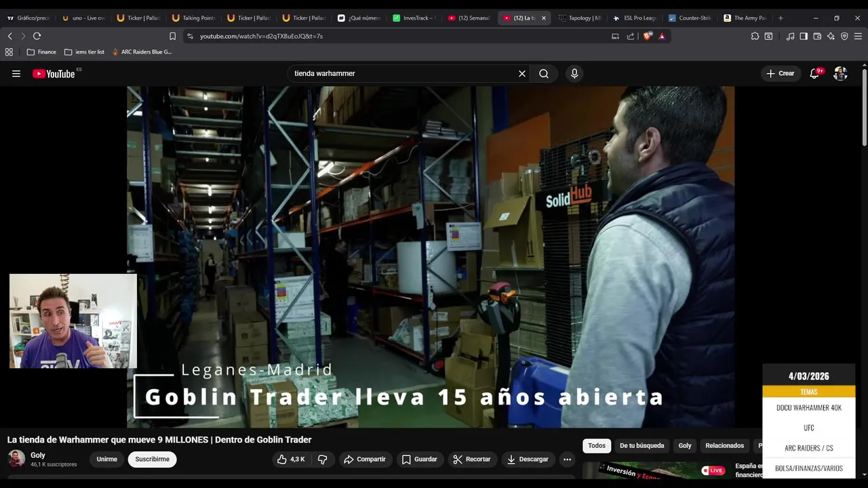The width and height of the screenshot is (868, 488).
Task: Select the Relacionados filter chip
Action: point(724,446)
